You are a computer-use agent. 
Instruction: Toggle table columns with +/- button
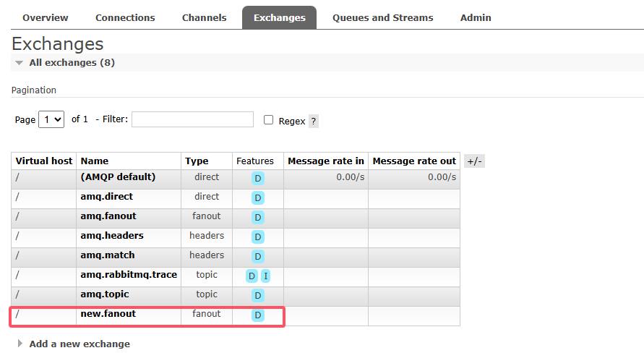click(x=474, y=161)
